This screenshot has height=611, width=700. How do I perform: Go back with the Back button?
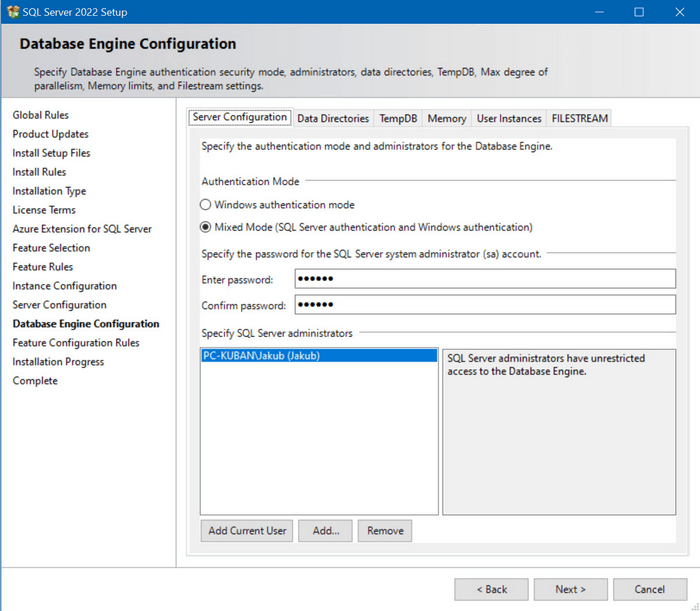click(491, 589)
